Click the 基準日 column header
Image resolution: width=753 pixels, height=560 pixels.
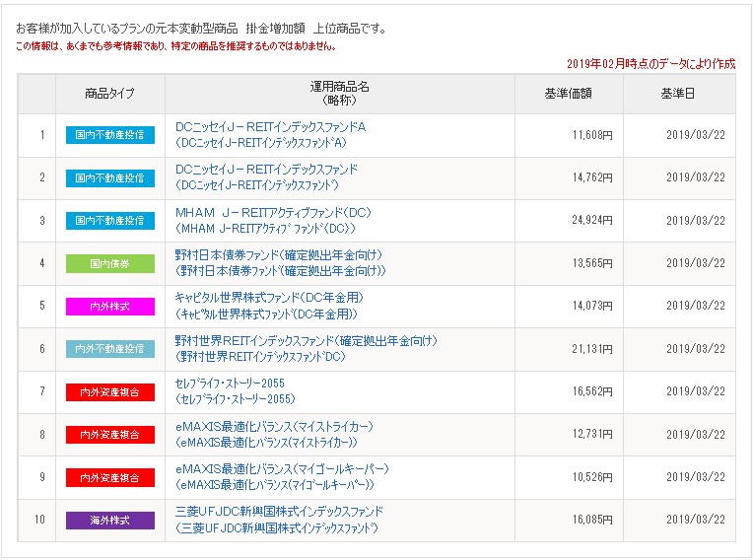(x=678, y=94)
